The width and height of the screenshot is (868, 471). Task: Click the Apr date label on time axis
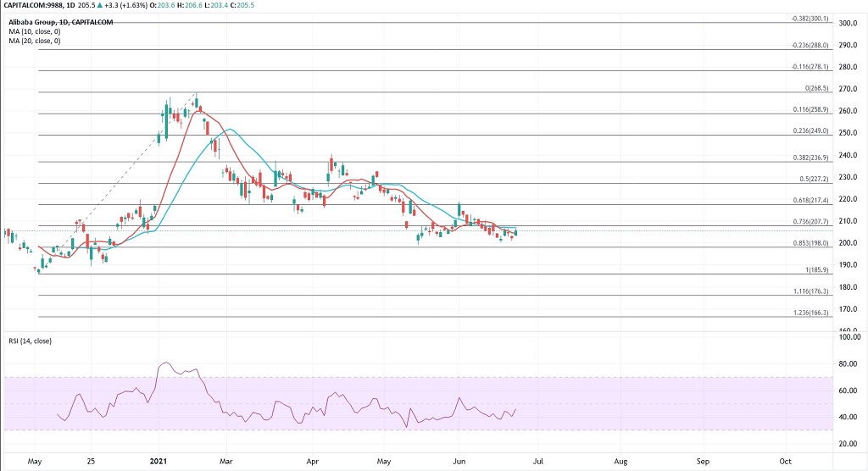tap(313, 461)
